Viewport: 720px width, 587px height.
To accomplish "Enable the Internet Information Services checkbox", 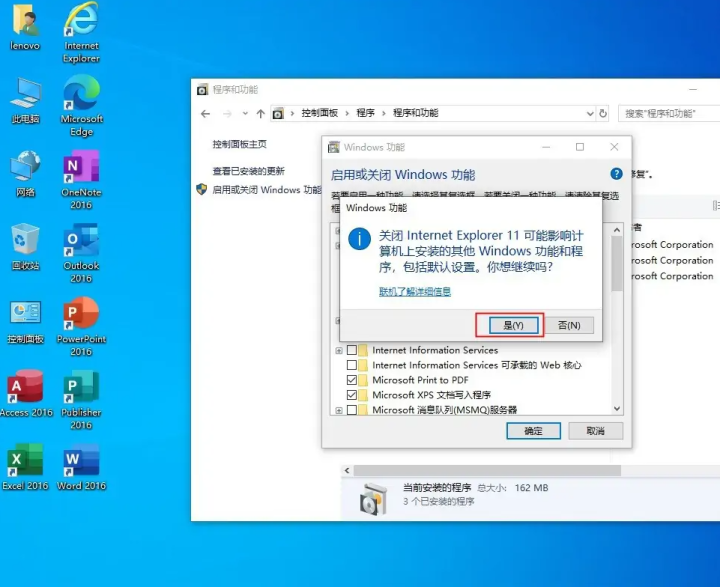I will (351, 350).
